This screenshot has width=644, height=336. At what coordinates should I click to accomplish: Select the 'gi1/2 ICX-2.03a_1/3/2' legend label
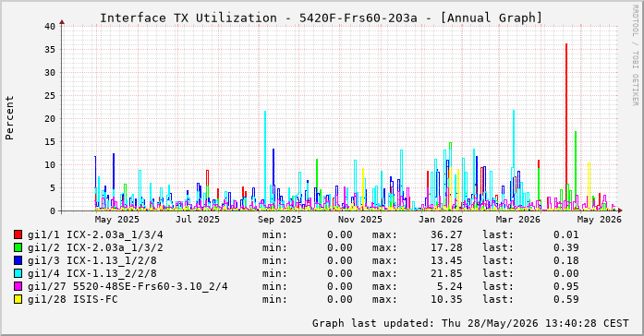[x=95, y=247]
